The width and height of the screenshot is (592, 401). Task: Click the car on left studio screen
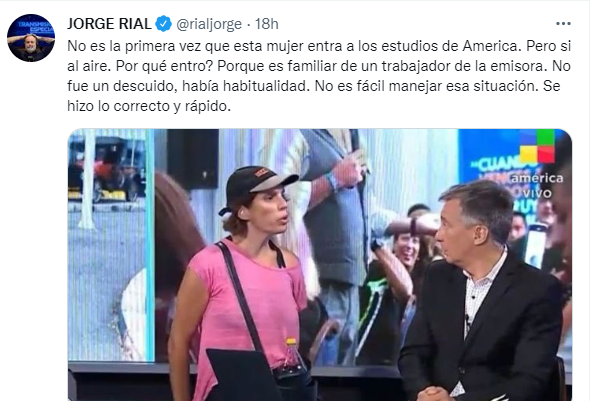(107, 169)
